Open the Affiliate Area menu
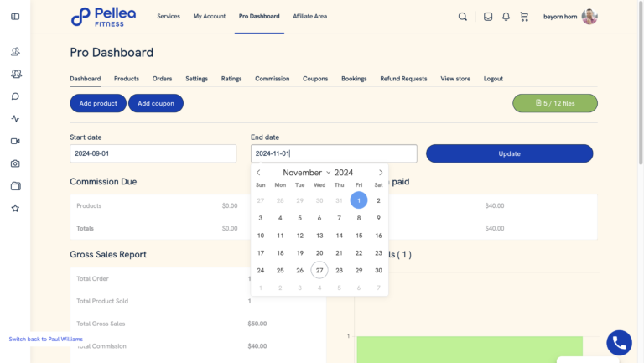The width and height of the screenshot is (644, 363). (x=309, y=17)
